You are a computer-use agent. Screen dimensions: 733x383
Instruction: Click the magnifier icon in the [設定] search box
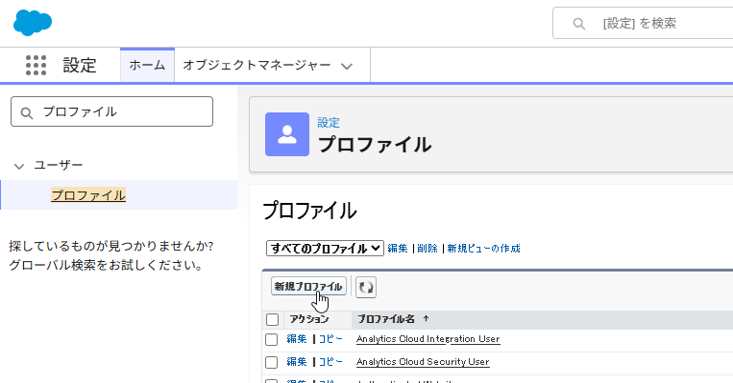click(x=579, y=23)
